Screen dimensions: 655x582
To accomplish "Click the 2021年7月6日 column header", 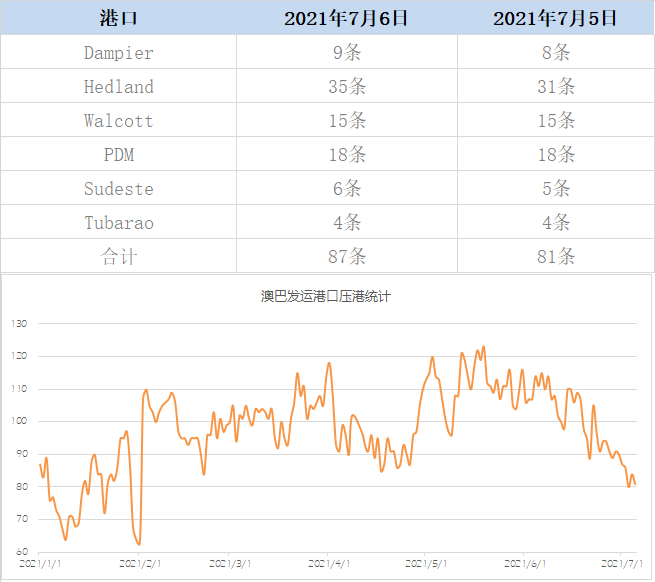I will pyautogui.click(x=346, y=18).
